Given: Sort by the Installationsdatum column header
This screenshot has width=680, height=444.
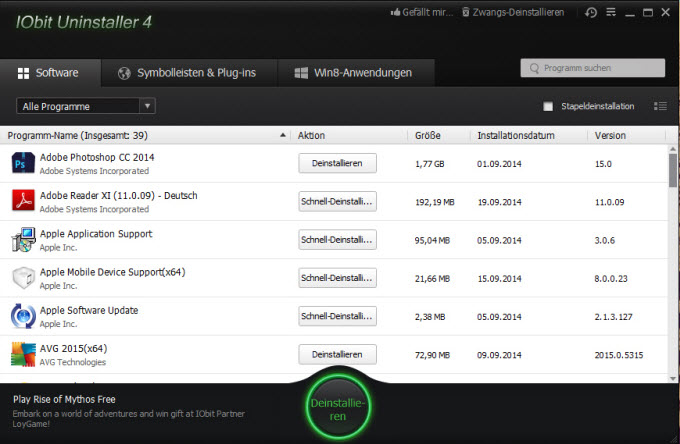Looking at the screenshot, I should click(529, 136).
